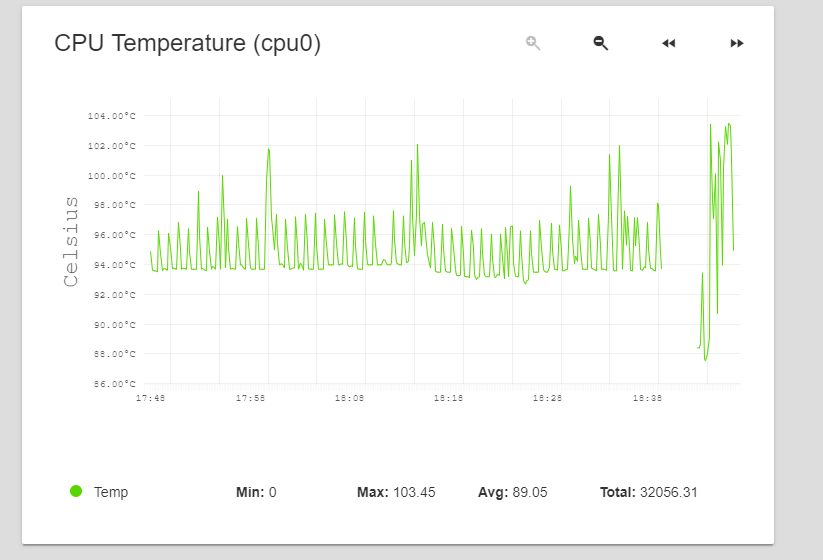Click the 18:28 time axis label

(547, 398)
